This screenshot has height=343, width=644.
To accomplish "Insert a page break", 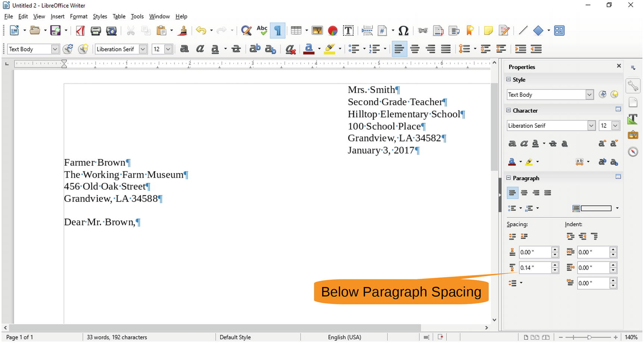I will coord(367,31).
